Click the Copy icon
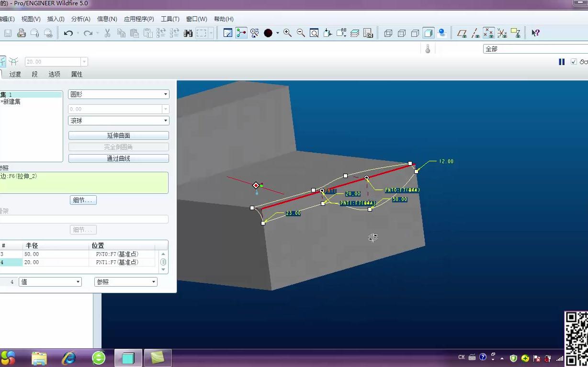 [x=121, y=33]
